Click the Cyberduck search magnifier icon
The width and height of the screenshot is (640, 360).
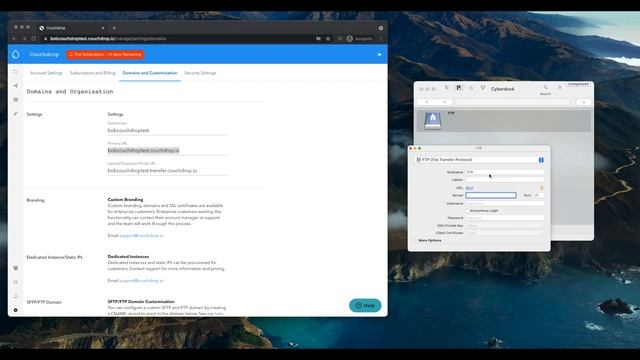tap(545, 87)
